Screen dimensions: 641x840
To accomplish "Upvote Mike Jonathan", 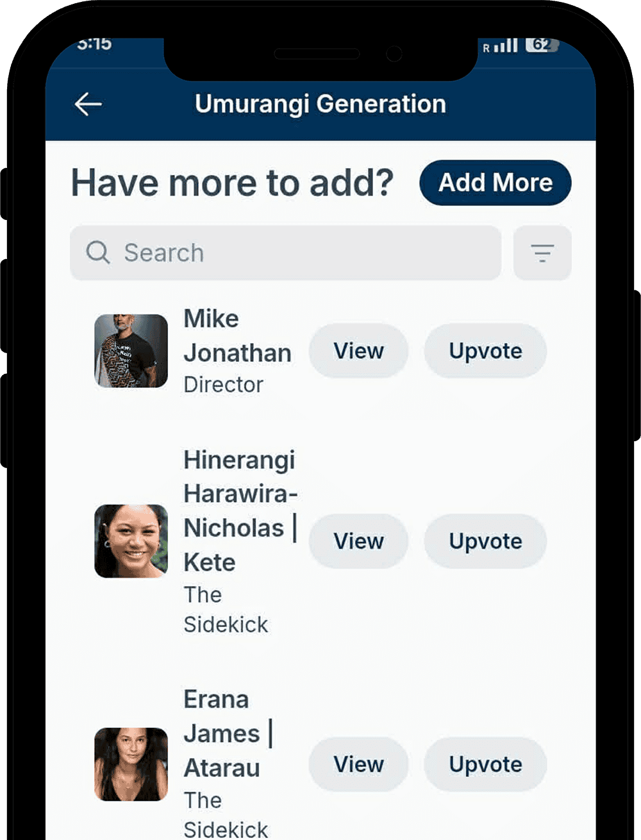I will pos(485,351).
